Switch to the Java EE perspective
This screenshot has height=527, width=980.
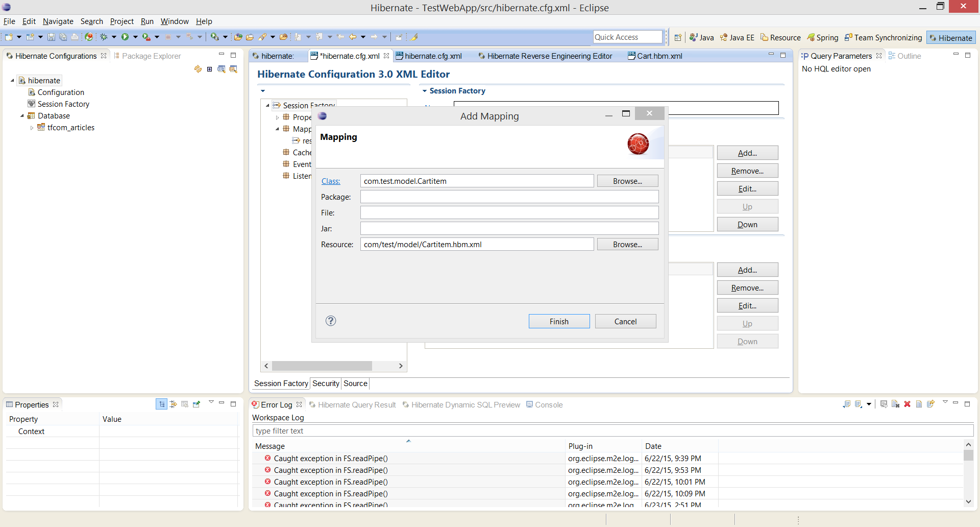(737, 37)
